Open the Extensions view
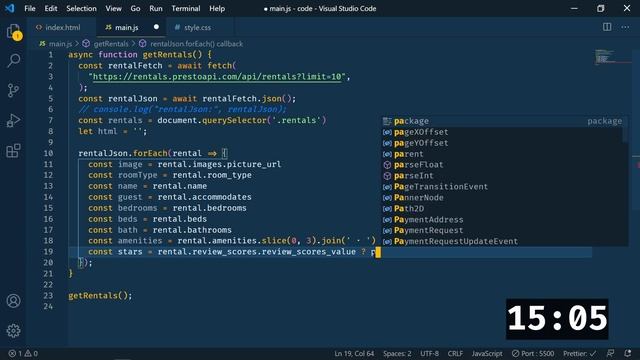Image resolution: width=640 pixels, height=360 pixels. tap(13, 151)
